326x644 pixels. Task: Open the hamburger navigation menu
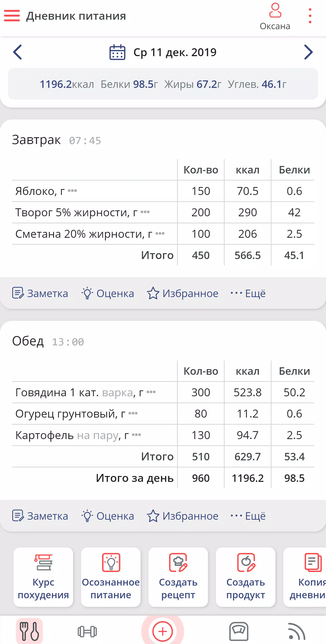click(x=12, y=16)
